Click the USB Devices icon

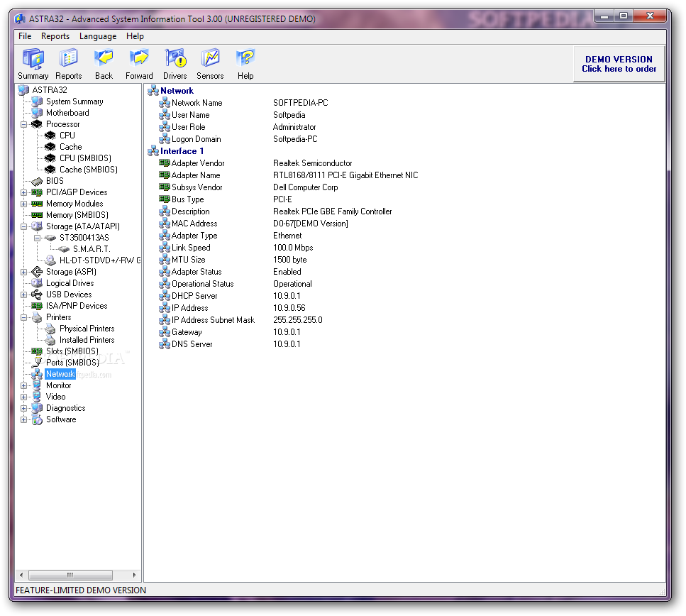(x=37, y=295)
